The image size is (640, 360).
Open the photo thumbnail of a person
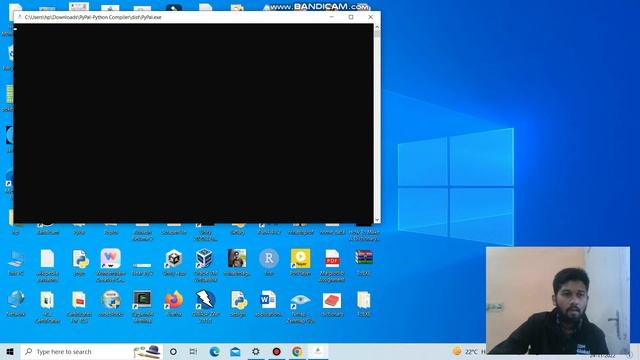(237, 258)
